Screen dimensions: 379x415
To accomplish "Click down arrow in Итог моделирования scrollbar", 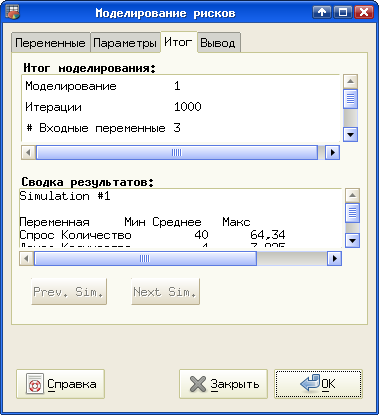I will [350, 135].
